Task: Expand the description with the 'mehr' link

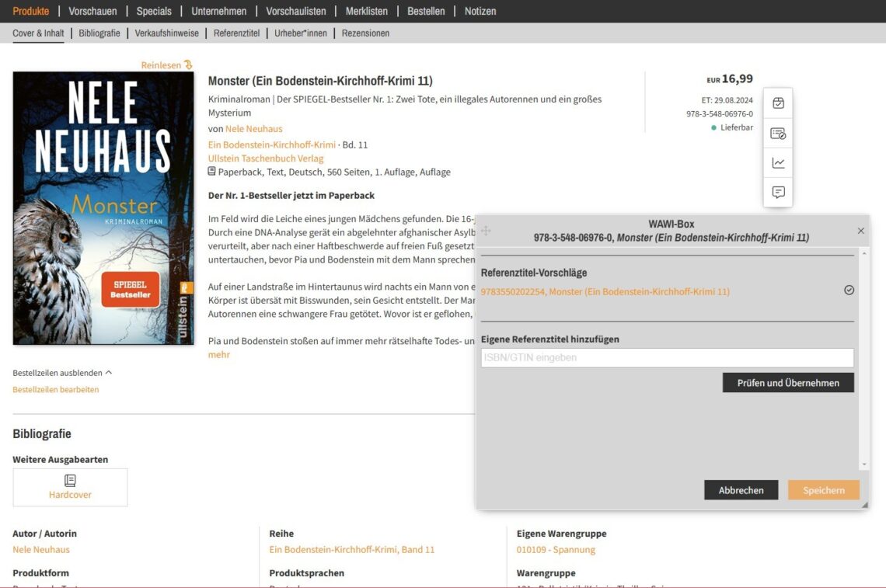Action: [x=219, y=355]
